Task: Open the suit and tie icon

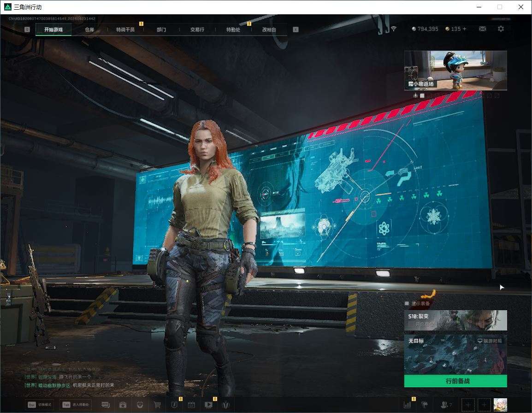Action: [x=225, y=405]
